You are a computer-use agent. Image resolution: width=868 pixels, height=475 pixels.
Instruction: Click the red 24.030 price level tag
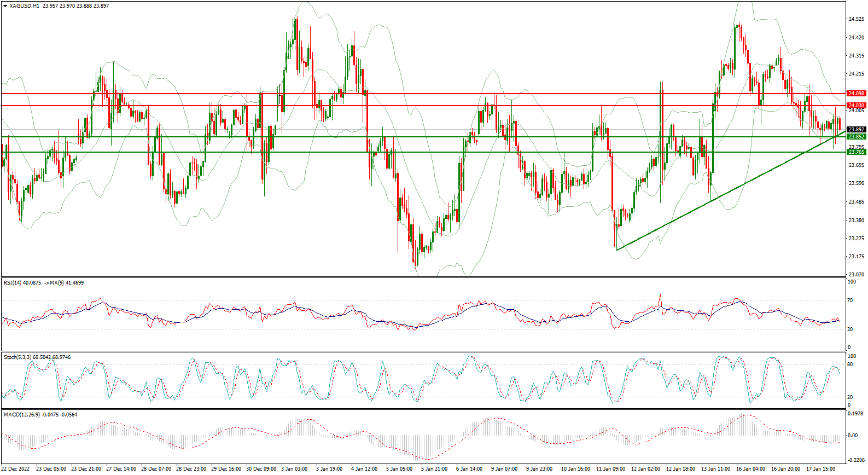point(856,106)
